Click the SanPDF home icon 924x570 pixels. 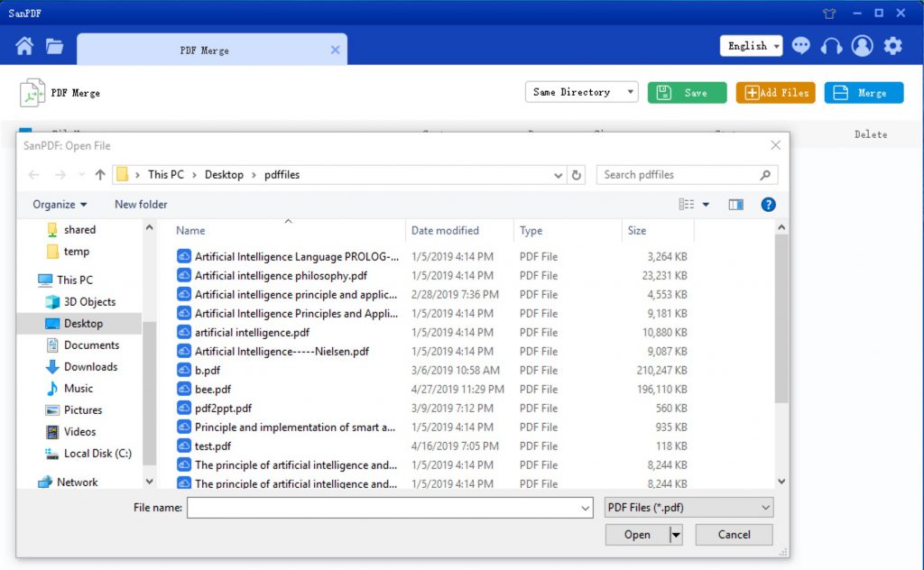pyautogui.click(x=24, y=46)
